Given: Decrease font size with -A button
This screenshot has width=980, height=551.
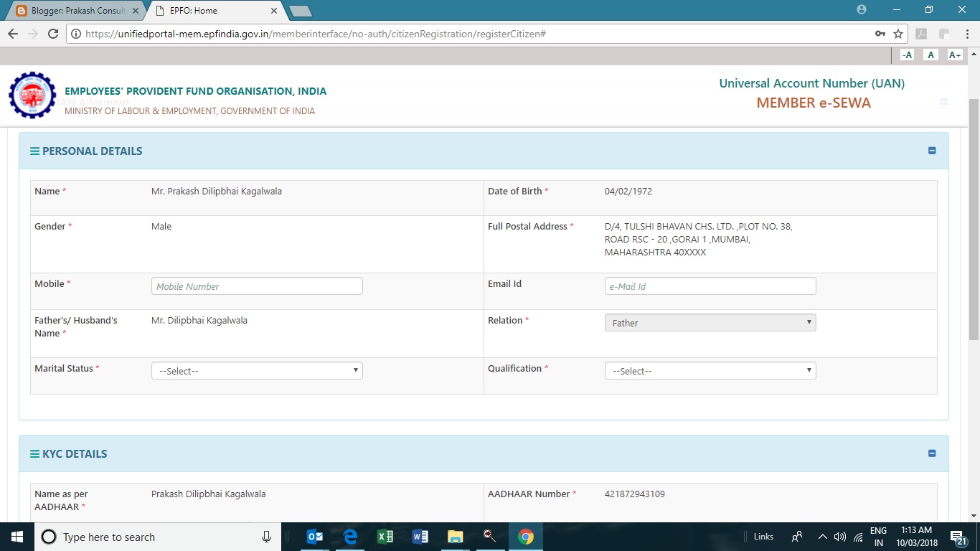Looking at the screenshot, I should [907, 55].
